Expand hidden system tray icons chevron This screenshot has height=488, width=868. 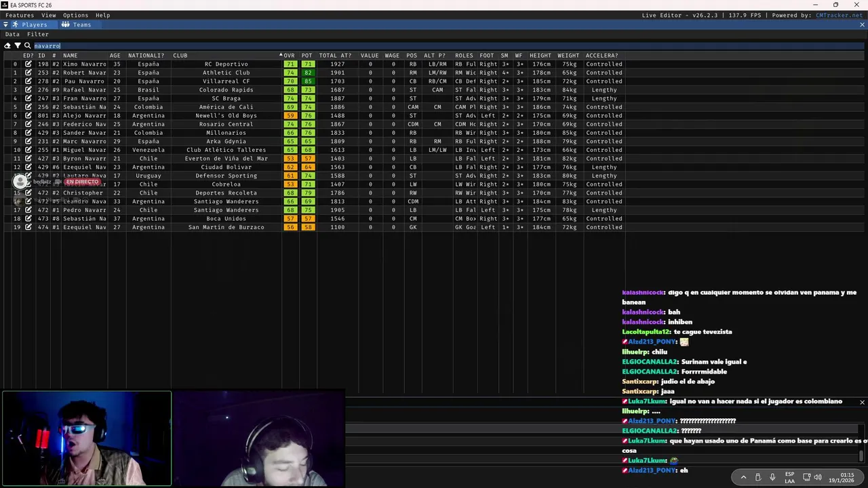pos(743,477)
